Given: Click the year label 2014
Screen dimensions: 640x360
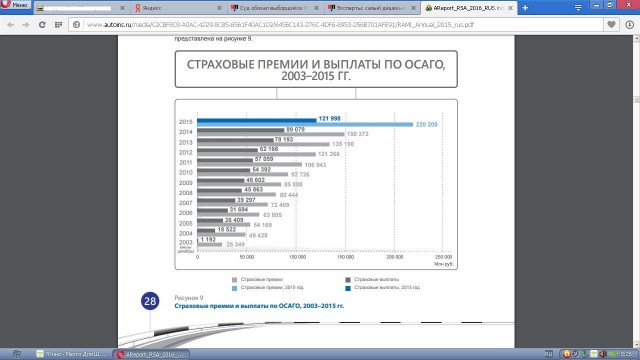Looking at the screenshot, I should (x=185, y=132).
